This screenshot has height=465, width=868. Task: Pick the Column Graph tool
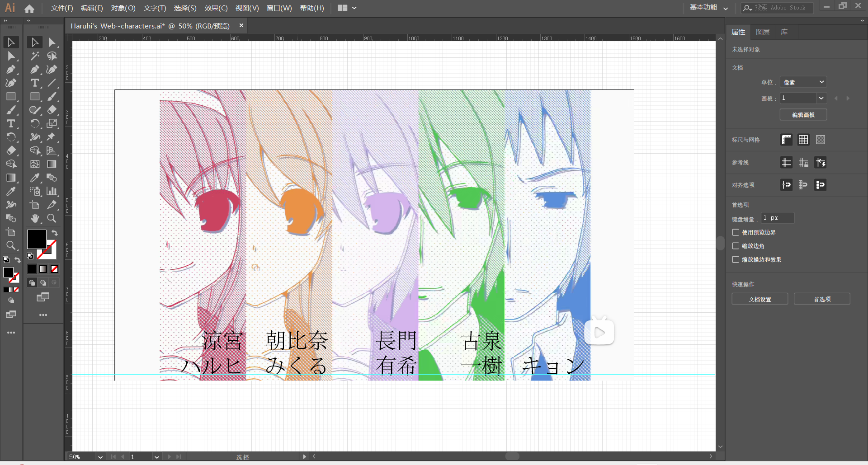(52, 191)
